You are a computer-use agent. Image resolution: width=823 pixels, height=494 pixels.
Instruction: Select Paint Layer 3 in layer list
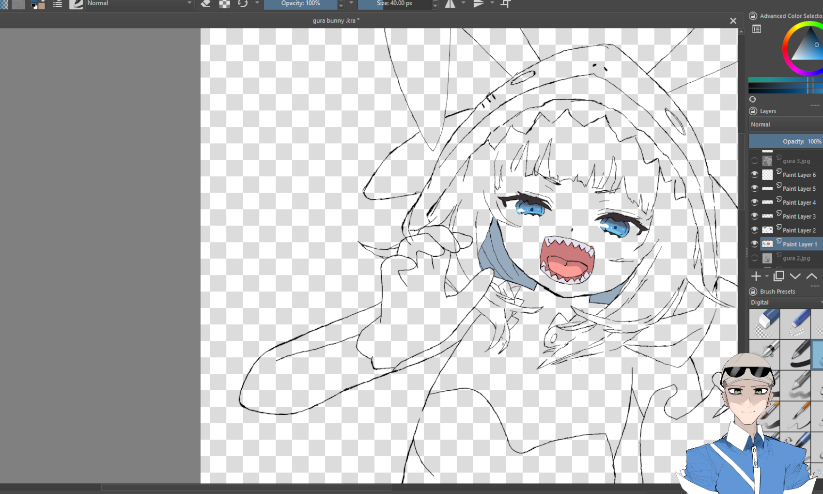pyautogui.click(x=799, y=216)
